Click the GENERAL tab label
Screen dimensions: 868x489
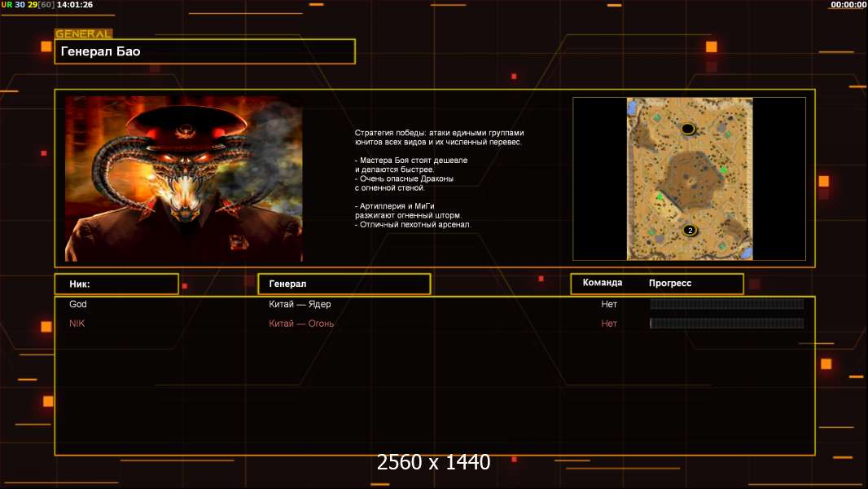point(83,34)
